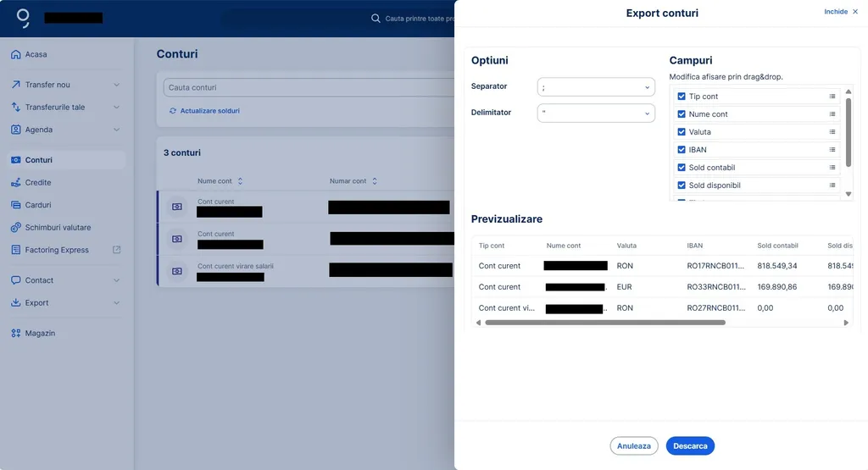Click preview scroll right arrow
This screenshot has width=868, height=470.
pos(846,323)
